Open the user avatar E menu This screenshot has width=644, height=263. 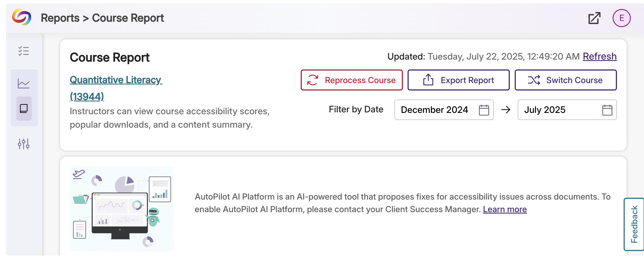coord(622,18)
